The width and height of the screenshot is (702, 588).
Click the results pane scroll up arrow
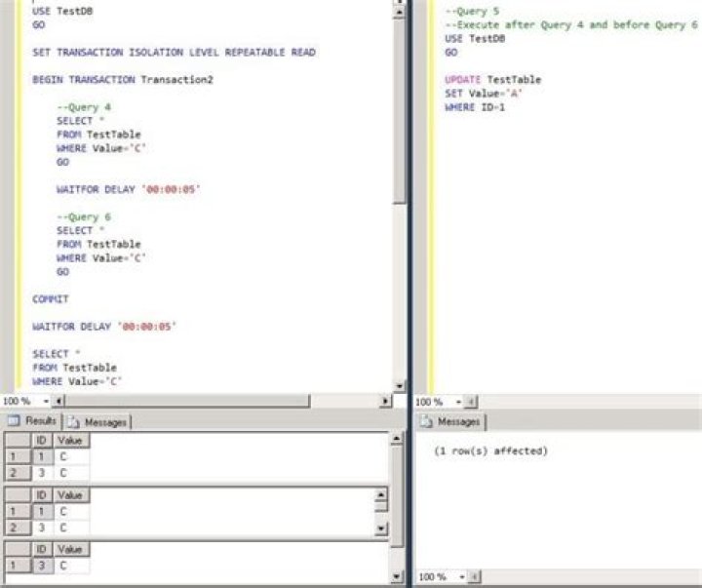(397, 440)
